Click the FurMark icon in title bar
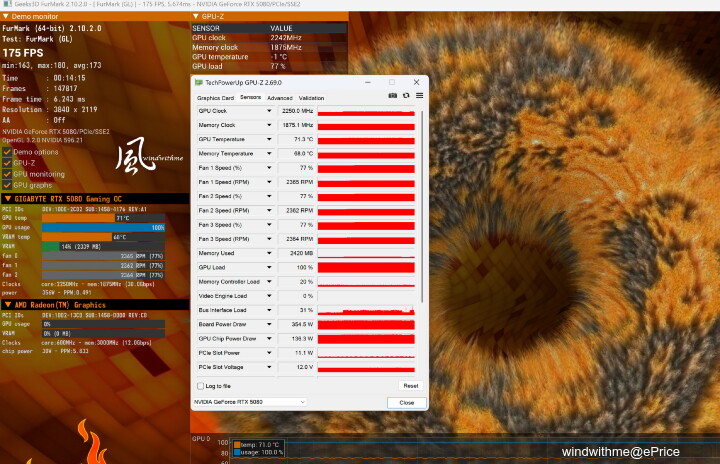This screenshot has height=464, width=720. tap(7, 4)
